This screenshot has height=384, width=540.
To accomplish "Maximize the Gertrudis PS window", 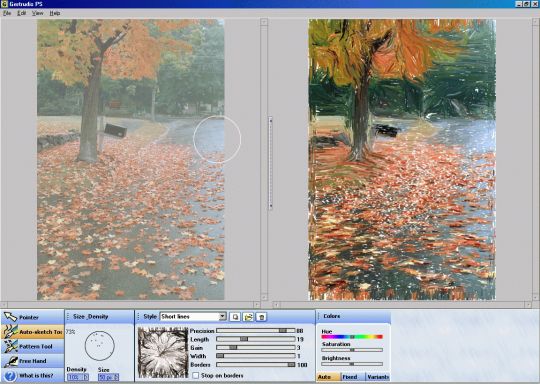I will click(x=526, y=4).
